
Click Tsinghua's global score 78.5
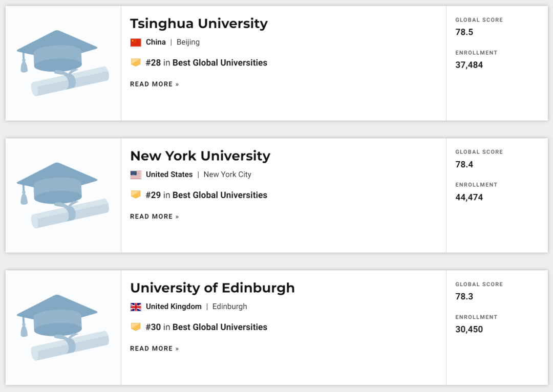pos(464,32)
